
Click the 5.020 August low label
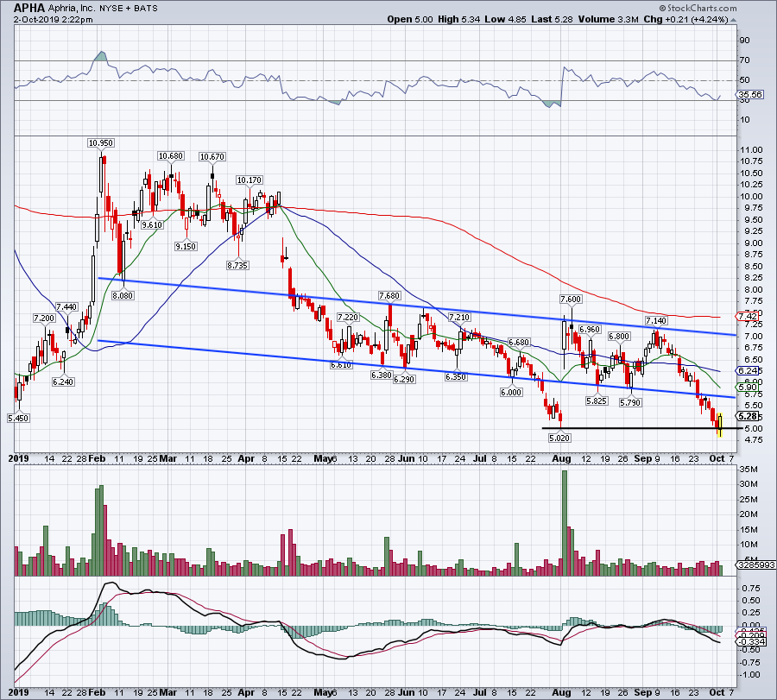point(559,438)
